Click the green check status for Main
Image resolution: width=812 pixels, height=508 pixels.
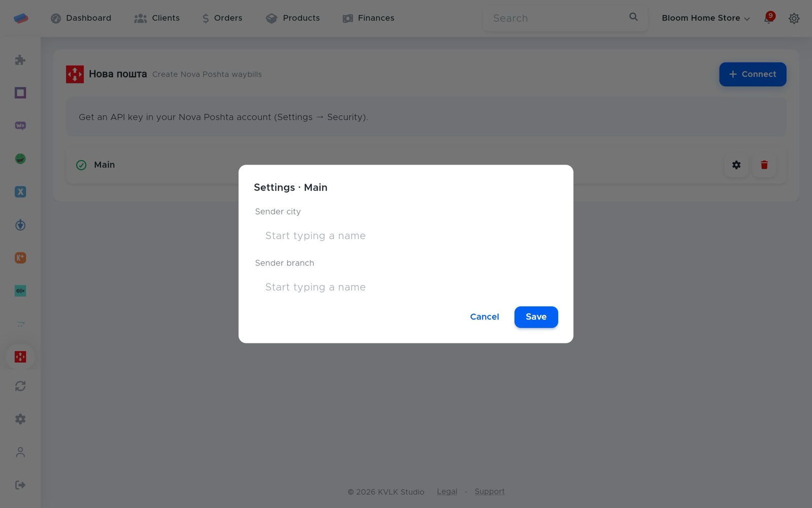coord(81,165)
